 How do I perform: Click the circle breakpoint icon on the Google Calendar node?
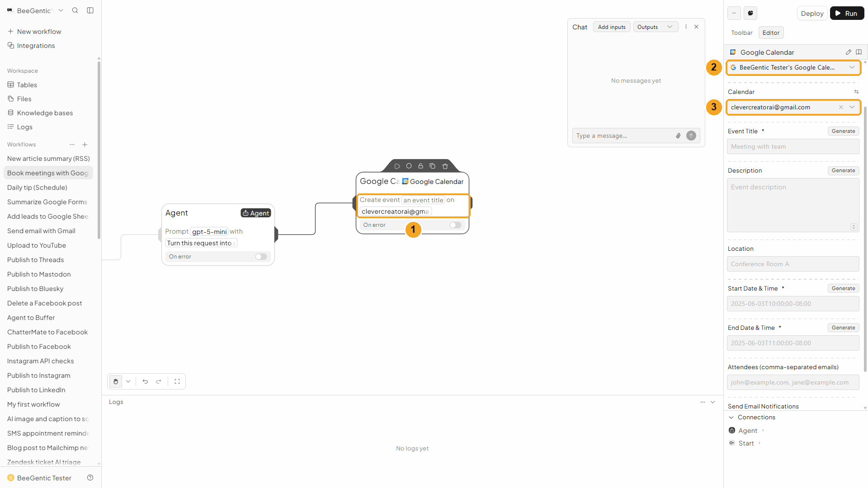[409, 166]
